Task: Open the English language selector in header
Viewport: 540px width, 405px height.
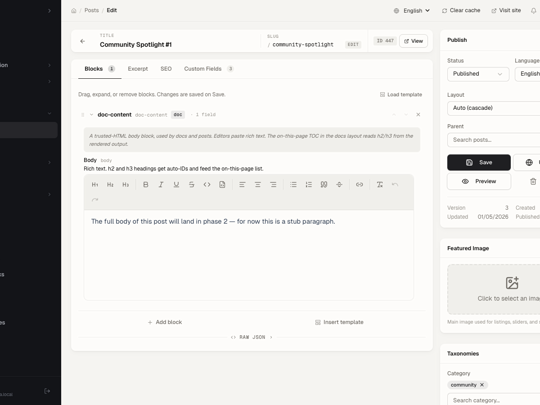Action: coord(412,11)
